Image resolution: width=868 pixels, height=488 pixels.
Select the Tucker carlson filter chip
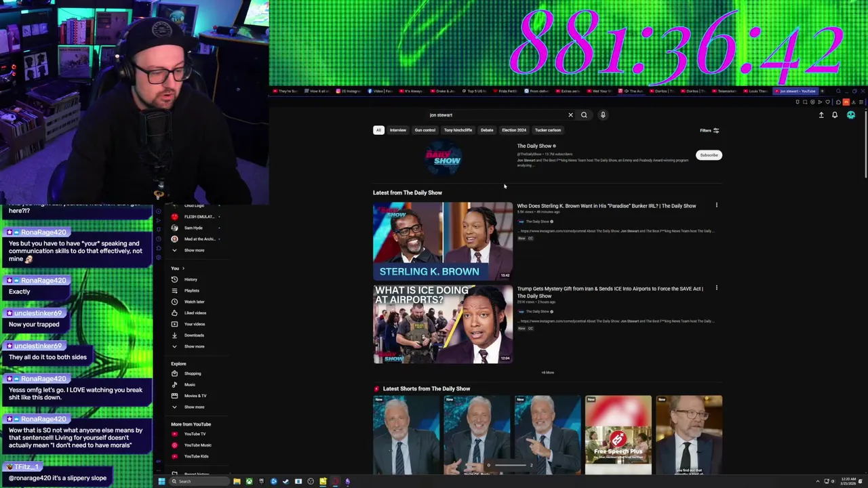pyautogui.click(x=548, y=130)
